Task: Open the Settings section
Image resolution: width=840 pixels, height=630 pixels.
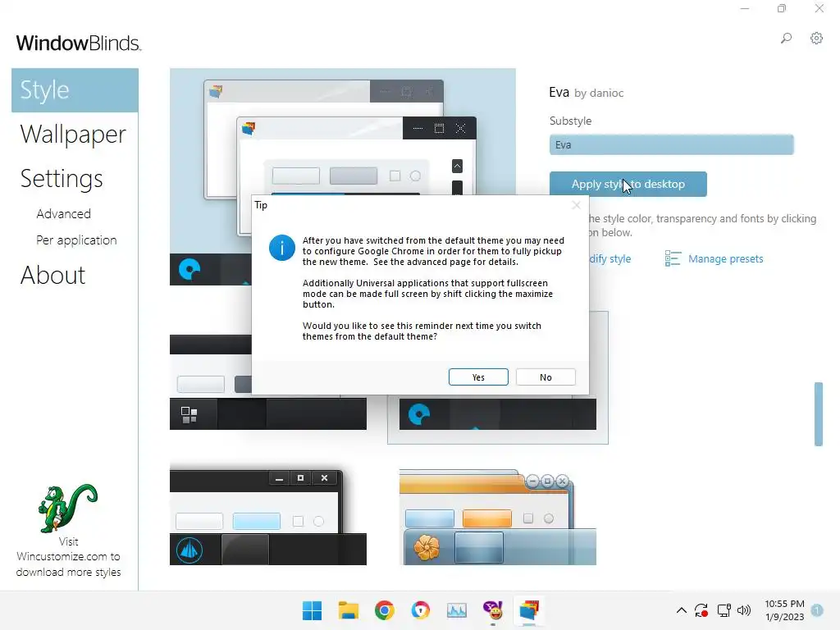Action: (x=61, y=178)
